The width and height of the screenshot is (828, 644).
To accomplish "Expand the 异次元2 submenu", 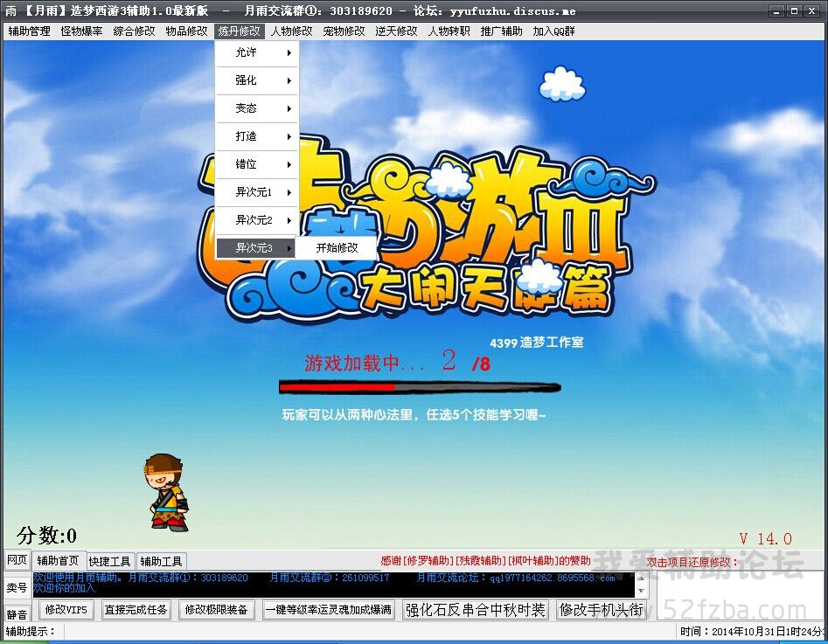I will (x=257, y=220).
